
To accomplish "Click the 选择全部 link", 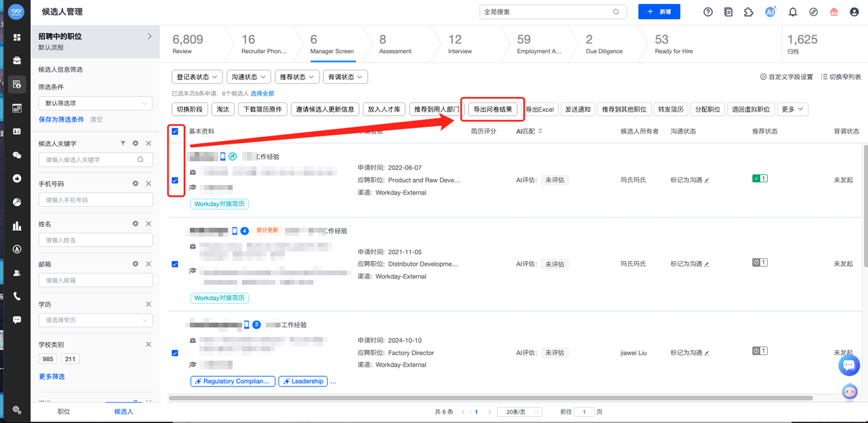I will (x=262, y=93).
